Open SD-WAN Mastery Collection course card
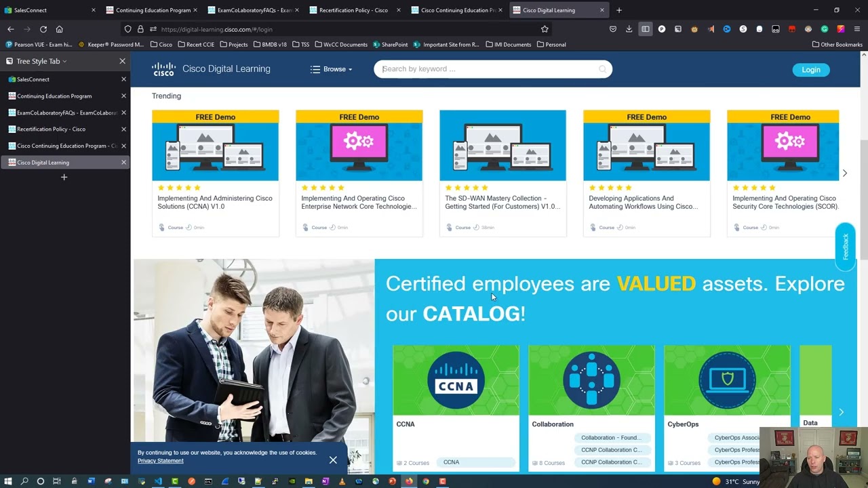This screenshot has height=488, width=868. tap(503, 174)
